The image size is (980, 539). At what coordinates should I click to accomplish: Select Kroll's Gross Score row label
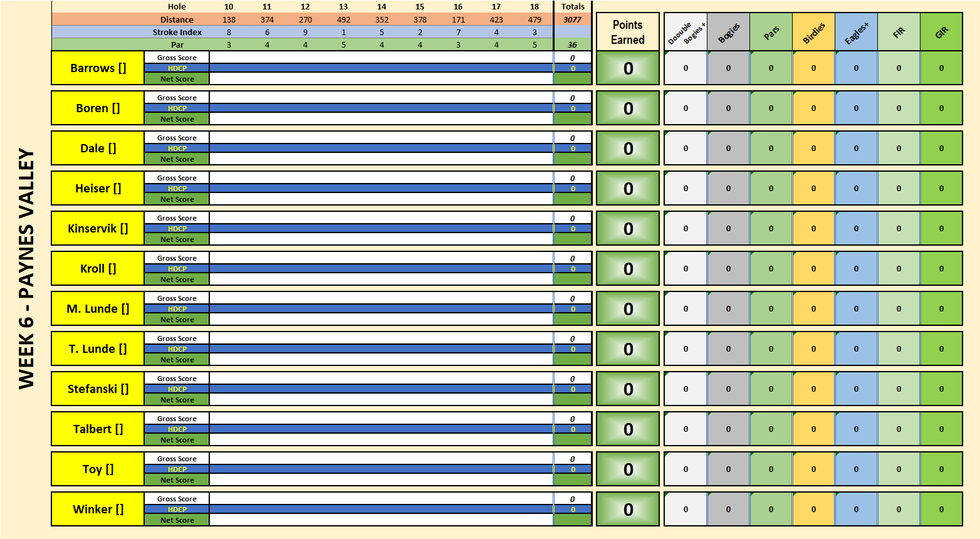coord(177,258)
